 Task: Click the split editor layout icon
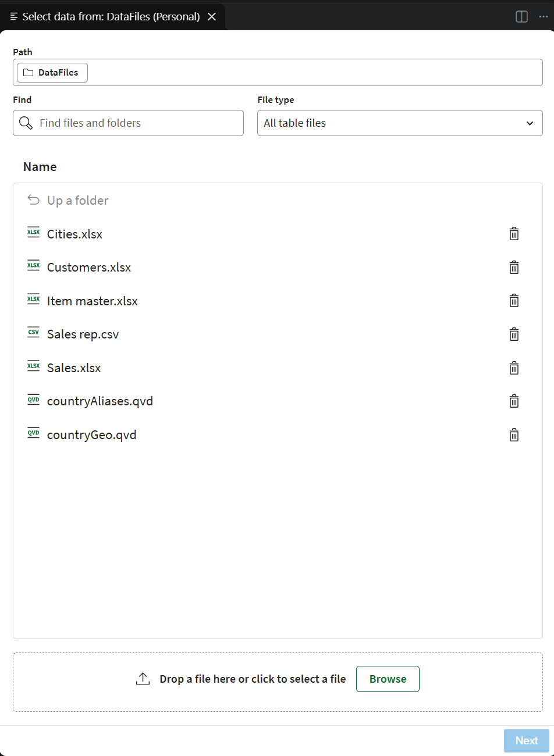(x=522, y=17)
